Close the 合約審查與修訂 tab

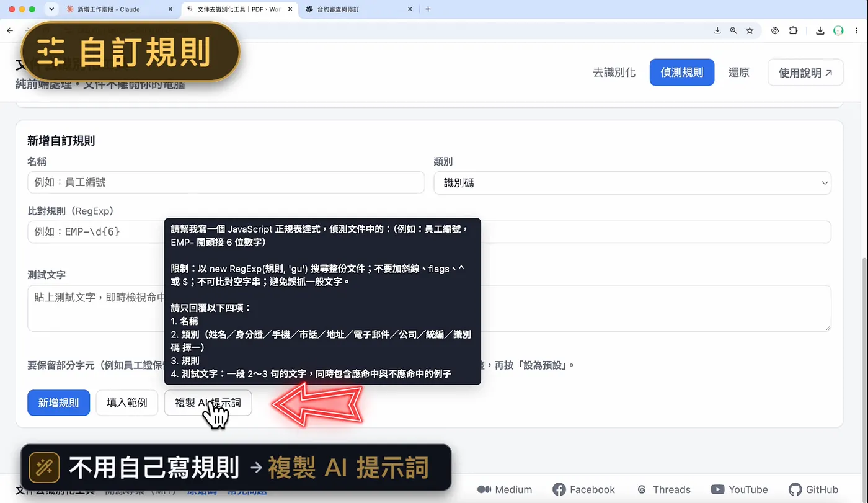click(409, 9)
